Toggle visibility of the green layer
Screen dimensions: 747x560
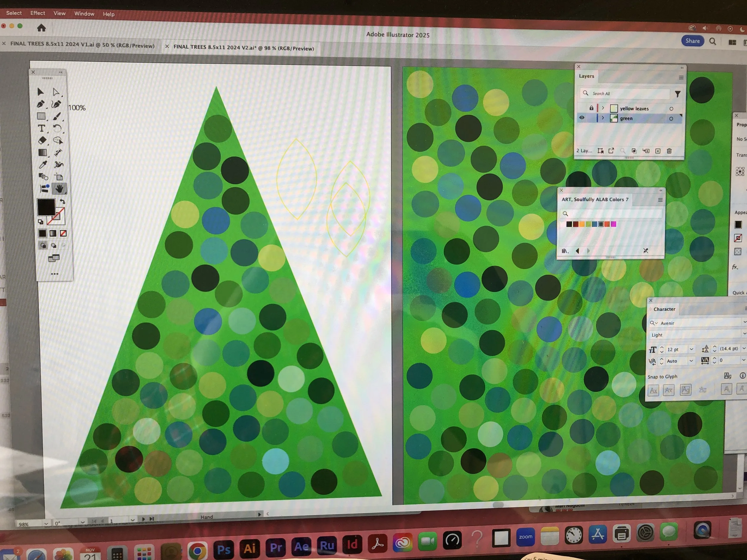582,118
